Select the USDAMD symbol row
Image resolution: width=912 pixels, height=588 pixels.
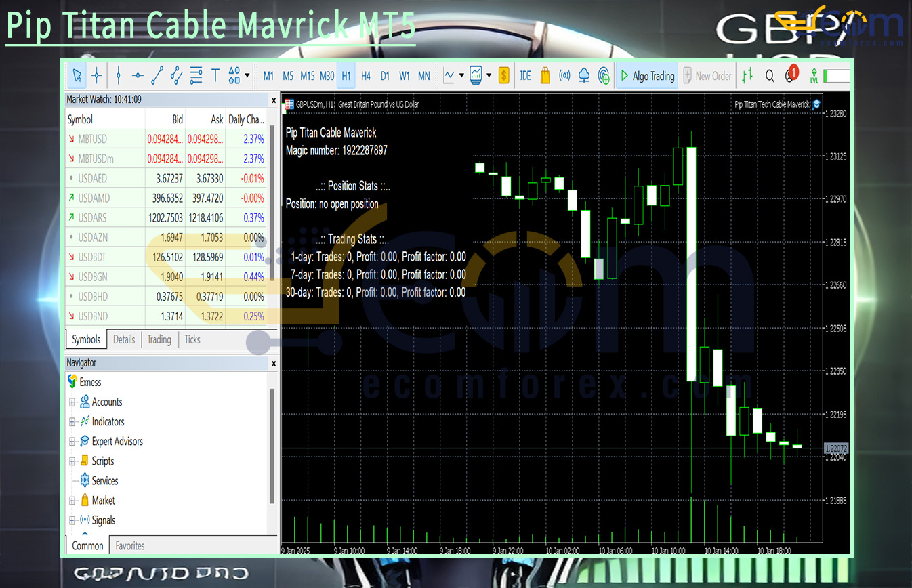(x=166, y=198)
